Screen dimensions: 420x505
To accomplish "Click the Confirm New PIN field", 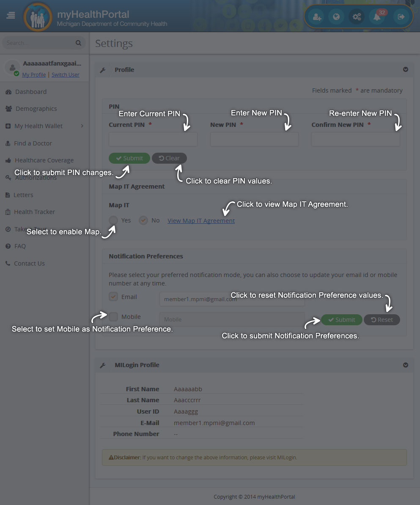I will click(356, 140).
